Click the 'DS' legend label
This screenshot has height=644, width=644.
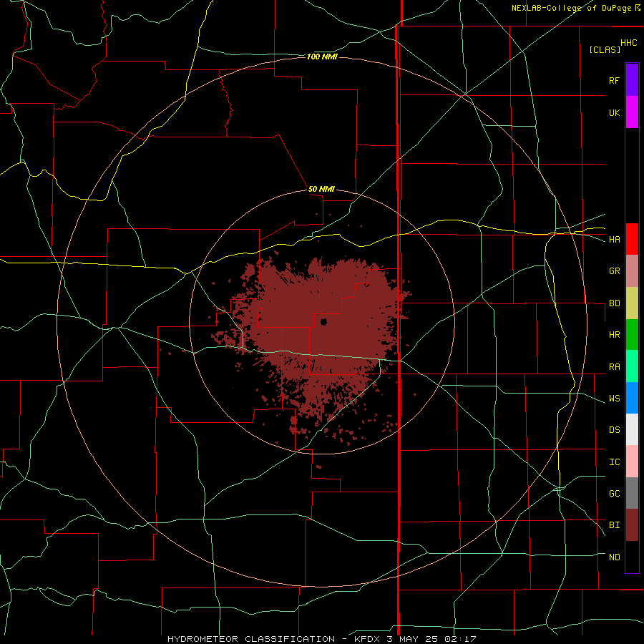[x=614, y=430]
